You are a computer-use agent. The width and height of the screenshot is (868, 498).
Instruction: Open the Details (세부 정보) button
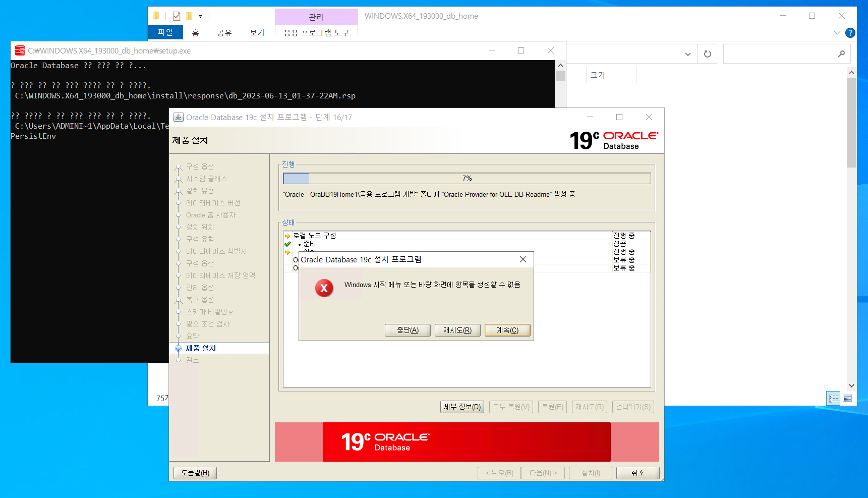coord(462,407)
